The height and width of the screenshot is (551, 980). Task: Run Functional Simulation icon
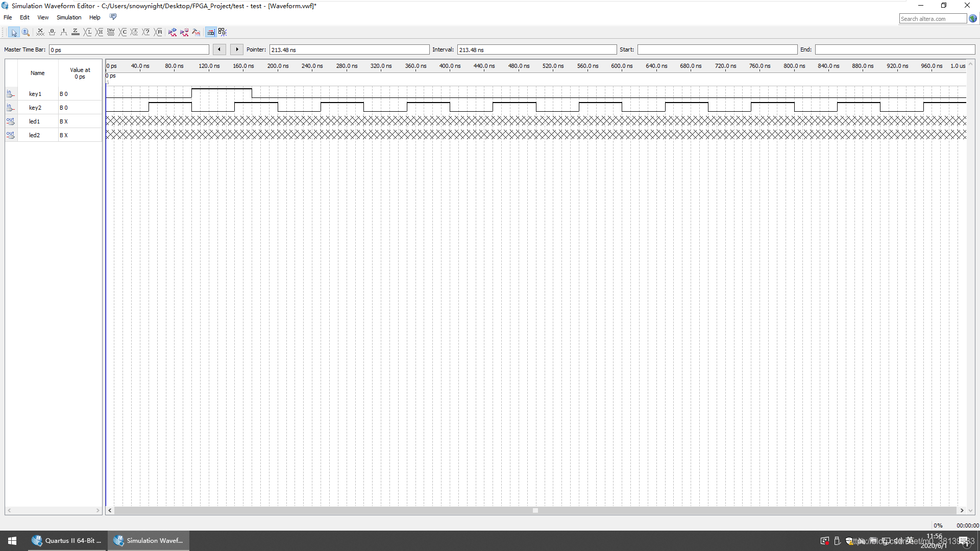[x=173, y=32]
